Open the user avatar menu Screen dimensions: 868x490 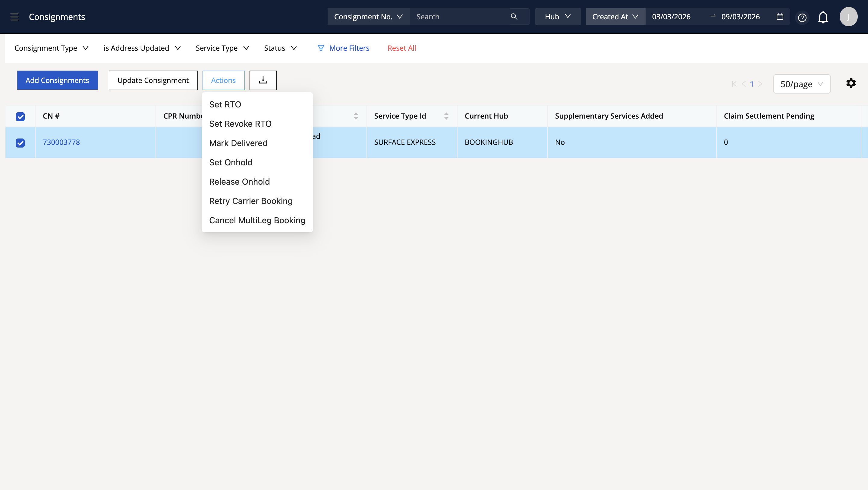[x=848, y=17]
